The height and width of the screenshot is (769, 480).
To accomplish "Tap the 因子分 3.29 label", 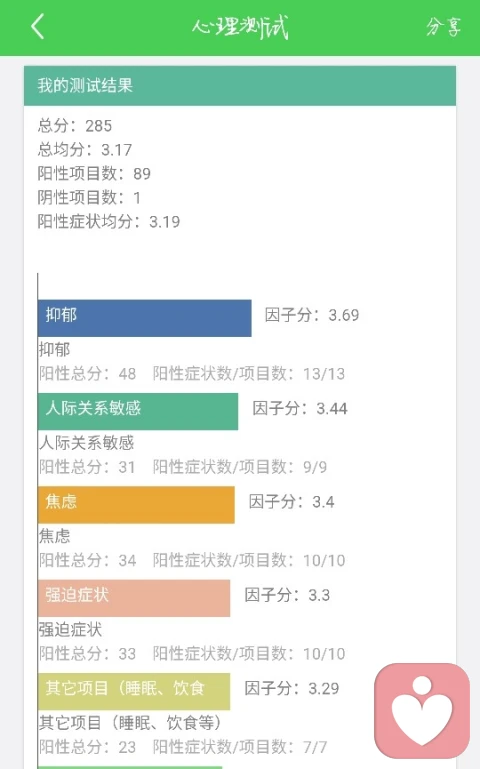I will (292, 688).
